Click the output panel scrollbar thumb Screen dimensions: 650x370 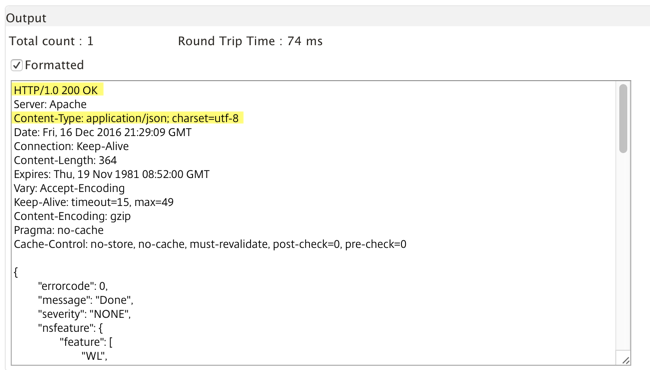(x=623, y=118)
